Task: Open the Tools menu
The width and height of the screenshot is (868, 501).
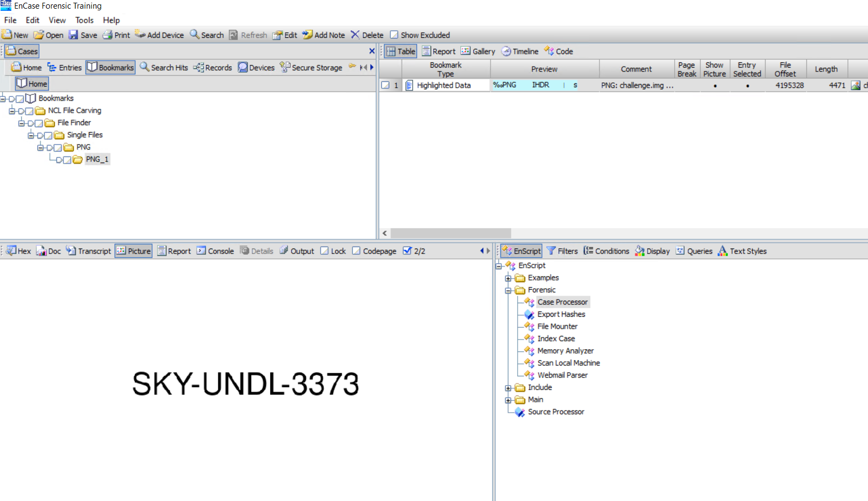Action: (84, 20)
